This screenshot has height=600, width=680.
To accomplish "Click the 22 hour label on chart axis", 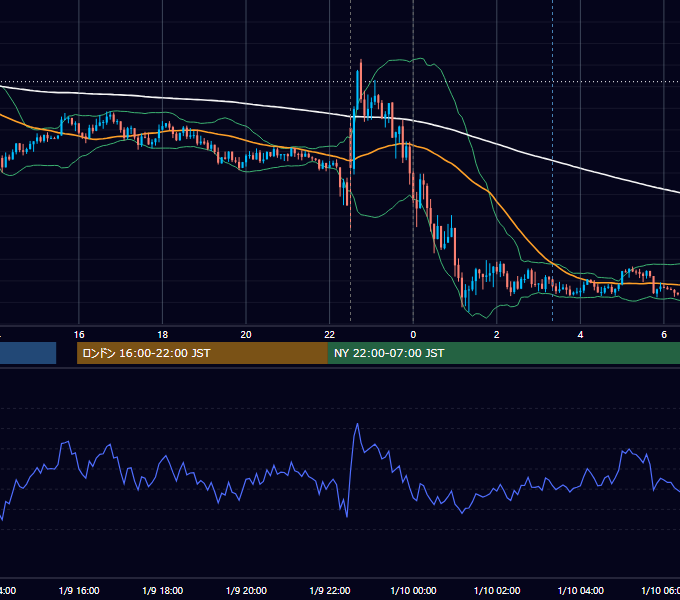I will [330, 335].
